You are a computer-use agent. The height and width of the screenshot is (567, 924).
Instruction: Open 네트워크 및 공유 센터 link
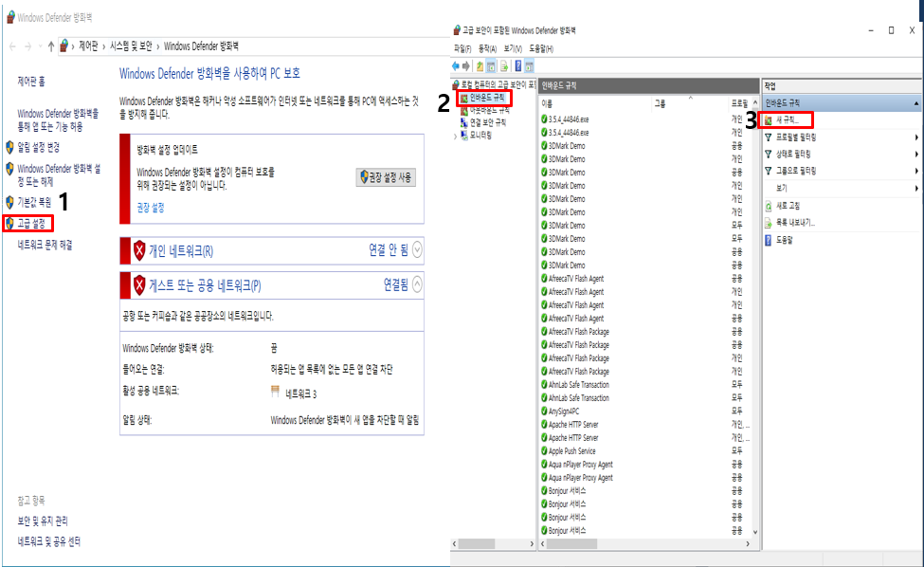click(x=49, y=542)
